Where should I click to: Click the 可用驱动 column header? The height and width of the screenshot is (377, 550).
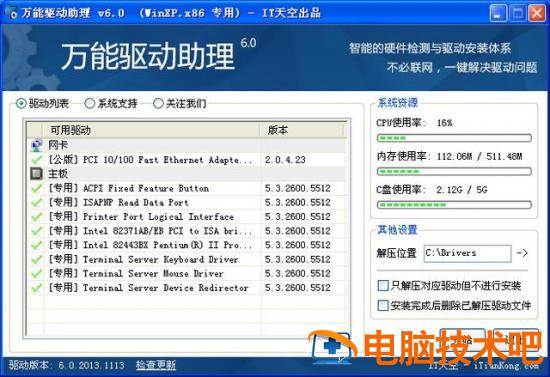(x=152, y=130)
